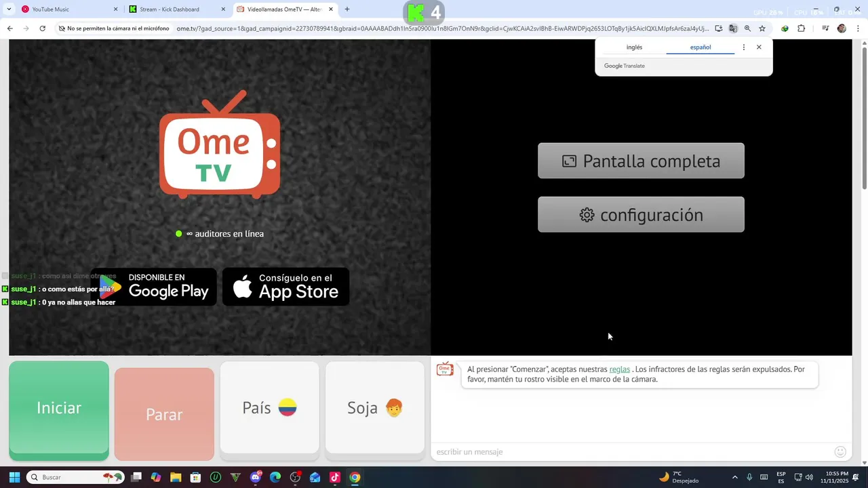Open the Soja gender selector
The width and height of the screenshot is (868, 488).
pos(375,407)
